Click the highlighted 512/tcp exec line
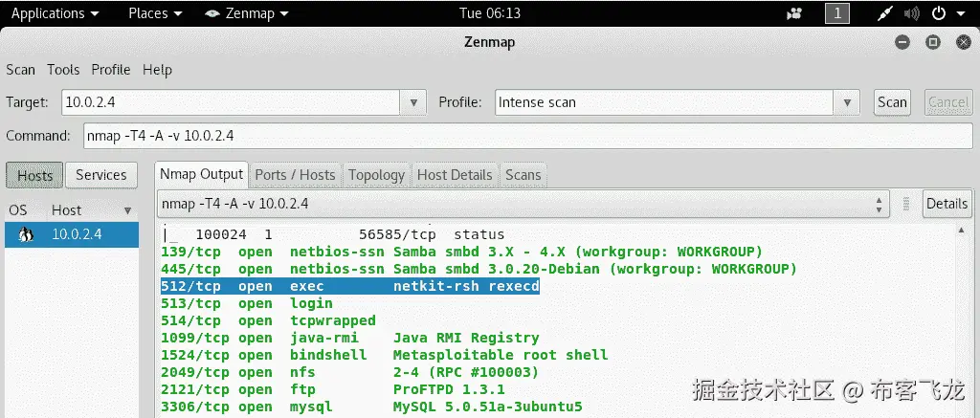This screenshot has width=980, height=418. (x=350, y=286)
